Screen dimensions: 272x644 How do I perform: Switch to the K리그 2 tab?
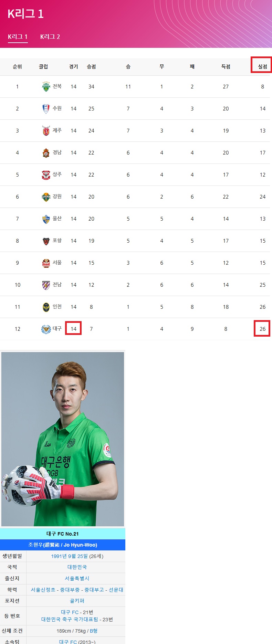pyautogui.click(x=50, y=37)
